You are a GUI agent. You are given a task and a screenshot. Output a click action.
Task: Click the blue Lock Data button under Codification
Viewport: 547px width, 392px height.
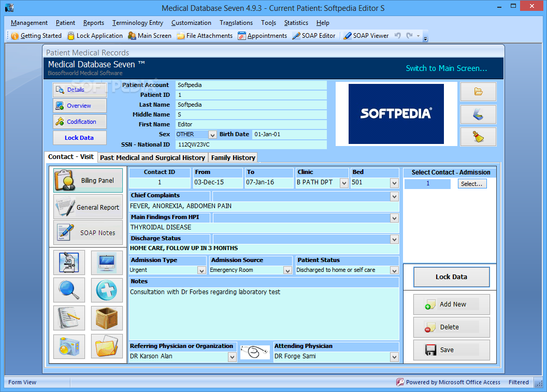point(80,138)
